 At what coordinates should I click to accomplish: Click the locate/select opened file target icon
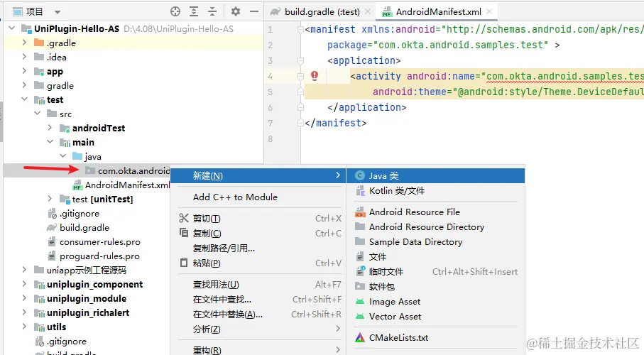pos(175,11)
